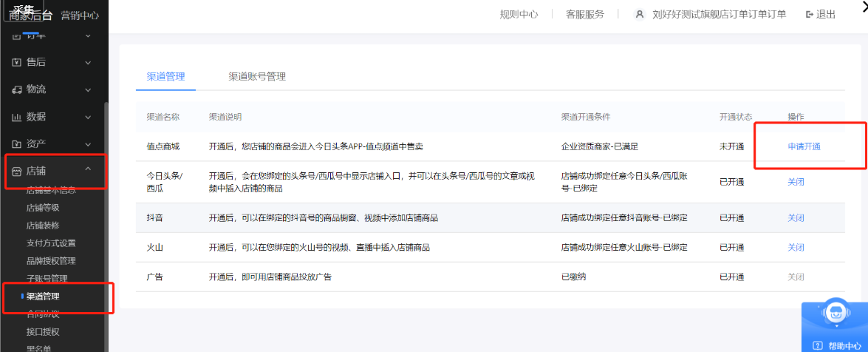868x352 pixels.
Task: Click 申请开通 for 值点商城
Action: pos(804,147)
